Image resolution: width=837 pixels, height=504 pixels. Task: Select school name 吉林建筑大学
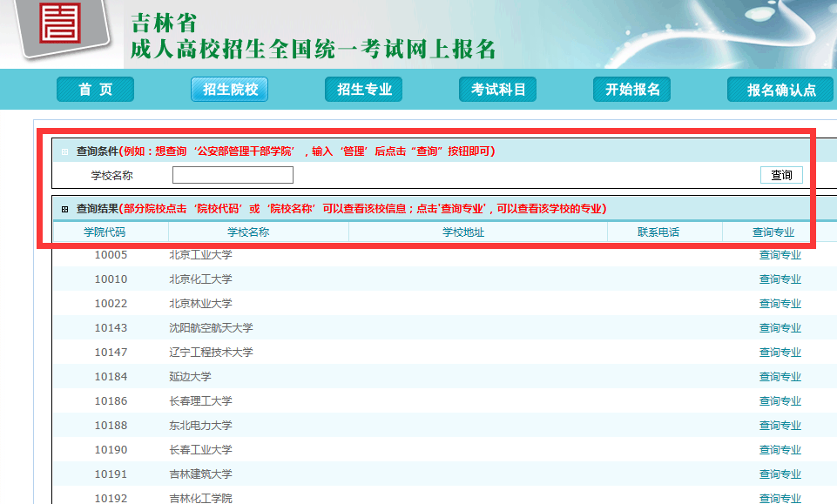(x=200, y=474)
